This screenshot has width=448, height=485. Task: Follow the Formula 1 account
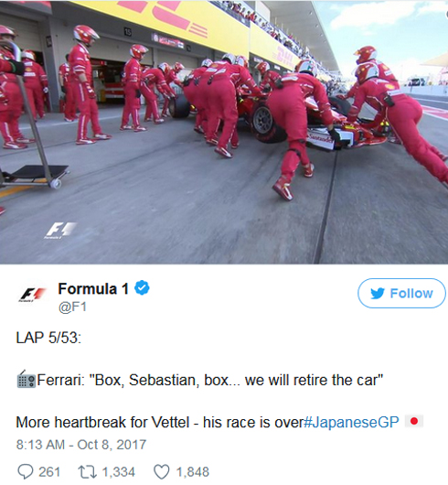click(x=401, y=293)
